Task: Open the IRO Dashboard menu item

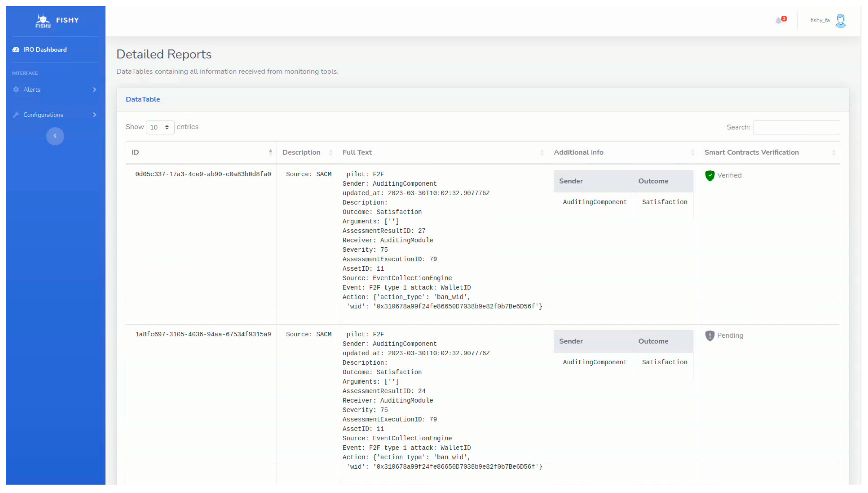Action: click(x=45, y=50)
